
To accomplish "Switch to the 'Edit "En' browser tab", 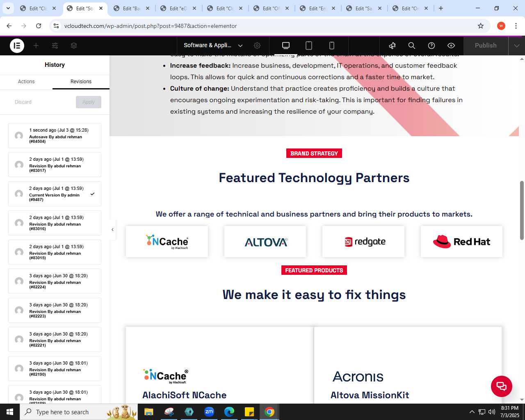I will [x=317, y=8].
